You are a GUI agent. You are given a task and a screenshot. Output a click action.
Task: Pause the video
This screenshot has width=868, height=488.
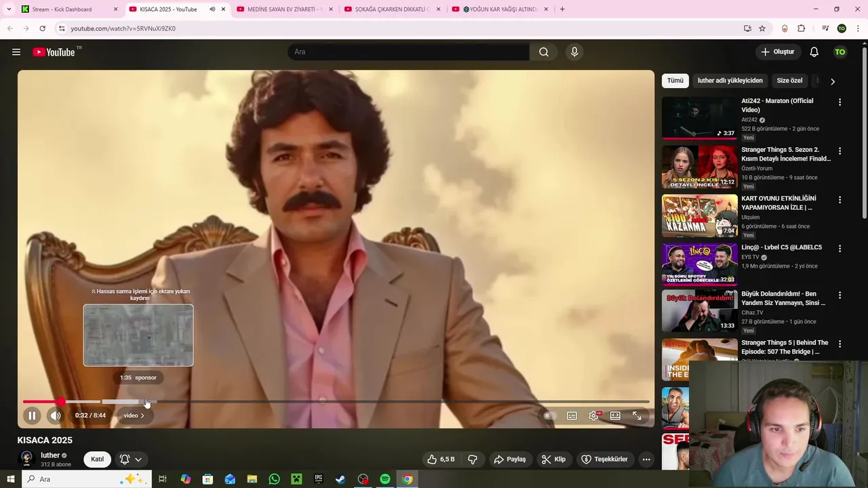[32, 415]
